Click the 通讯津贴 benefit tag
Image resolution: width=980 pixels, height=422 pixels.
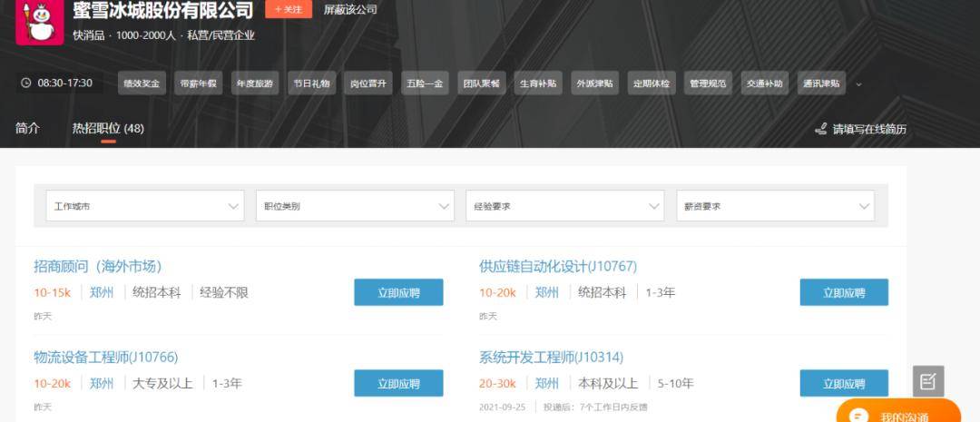[x=821, y=83]
